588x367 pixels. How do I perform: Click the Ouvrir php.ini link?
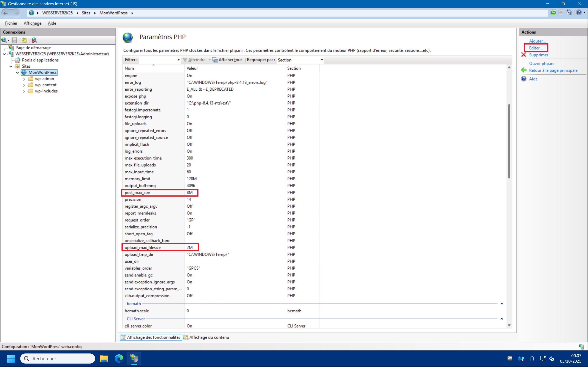542,63
